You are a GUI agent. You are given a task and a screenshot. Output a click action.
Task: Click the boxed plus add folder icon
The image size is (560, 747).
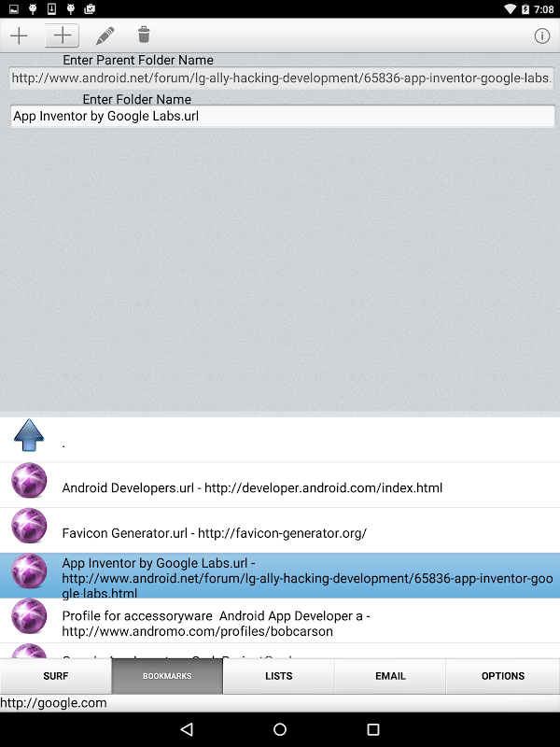pyautogui.click(x=63, y=35)
